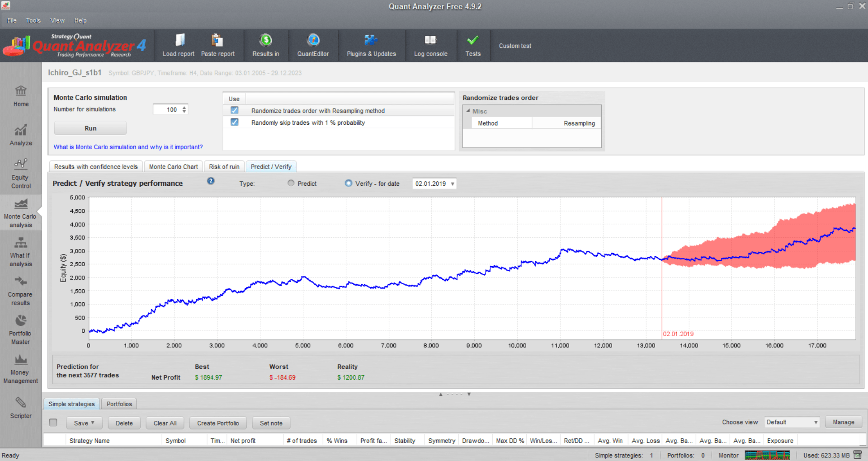
Task: Open Portfolio Master from sidebar
Action: [x=21, y=329]
